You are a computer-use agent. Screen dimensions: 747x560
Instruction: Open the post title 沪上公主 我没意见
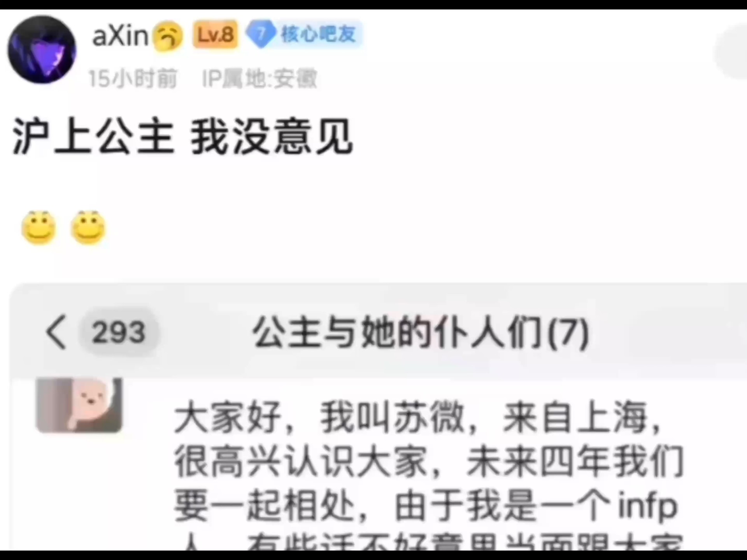pyautogui.click(x=183, y=136)
